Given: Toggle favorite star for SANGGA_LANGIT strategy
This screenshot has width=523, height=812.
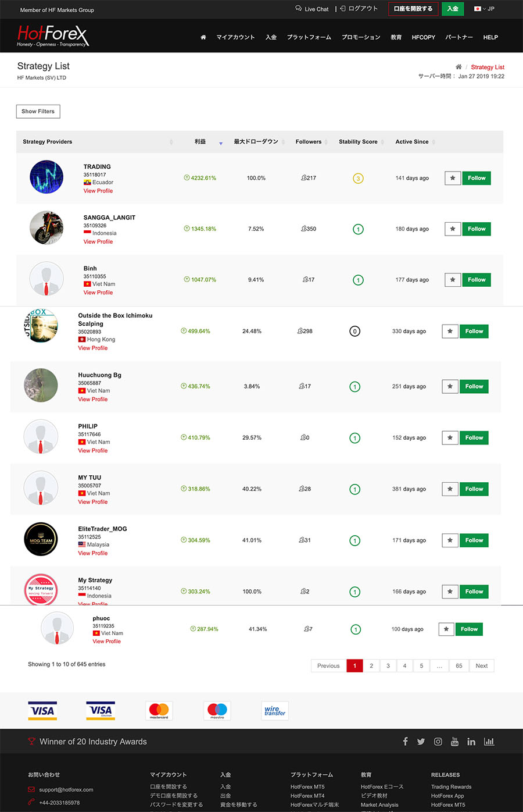Looking at the screenshot, I should point(453,229).
